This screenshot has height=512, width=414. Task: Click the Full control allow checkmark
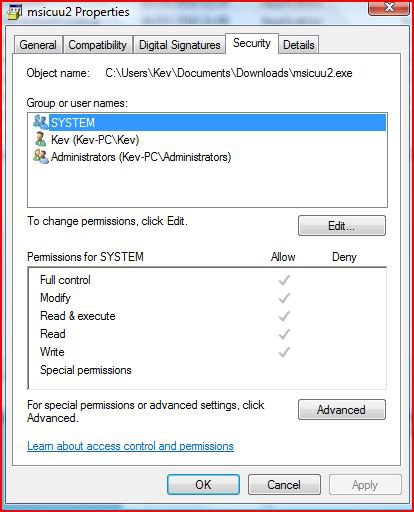click(284, 280)
